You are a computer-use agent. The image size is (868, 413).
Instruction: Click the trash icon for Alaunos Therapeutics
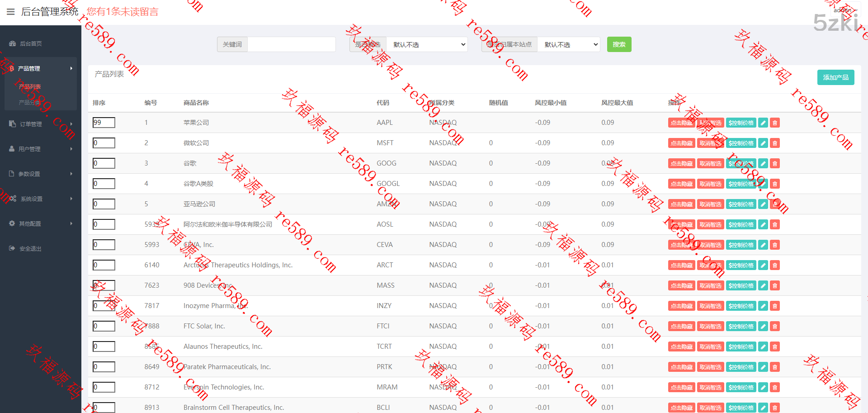point(775,347)
